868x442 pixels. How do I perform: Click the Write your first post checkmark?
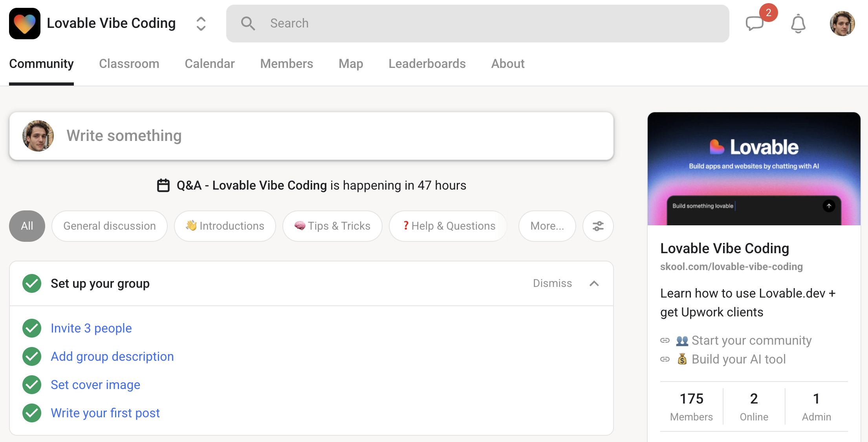click(32, 413)
